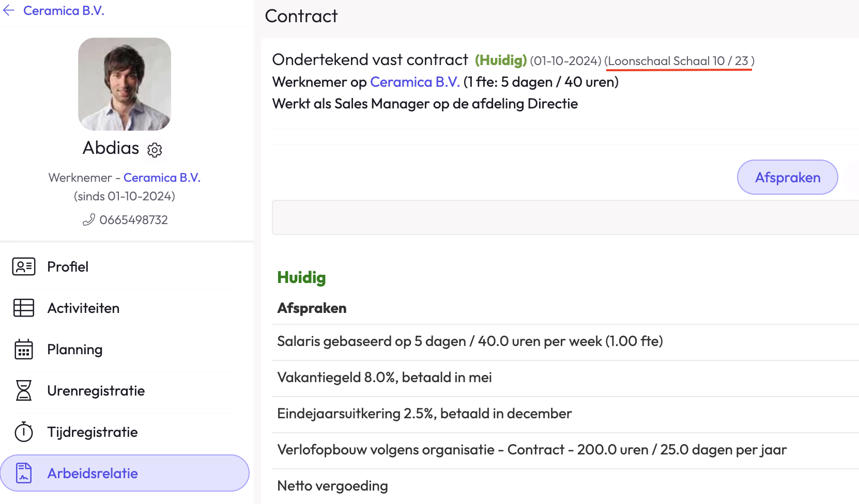Image resolution: width=859 pixels, height=504 pixels.
Task: Click the Arbeidsrelatie document icon
Action: tap(24, 473)
